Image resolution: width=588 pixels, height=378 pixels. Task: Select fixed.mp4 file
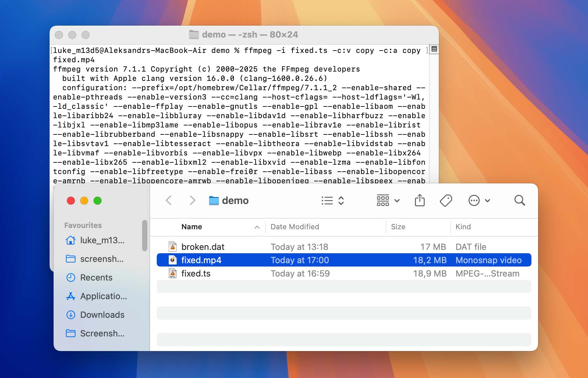[344, 260]
